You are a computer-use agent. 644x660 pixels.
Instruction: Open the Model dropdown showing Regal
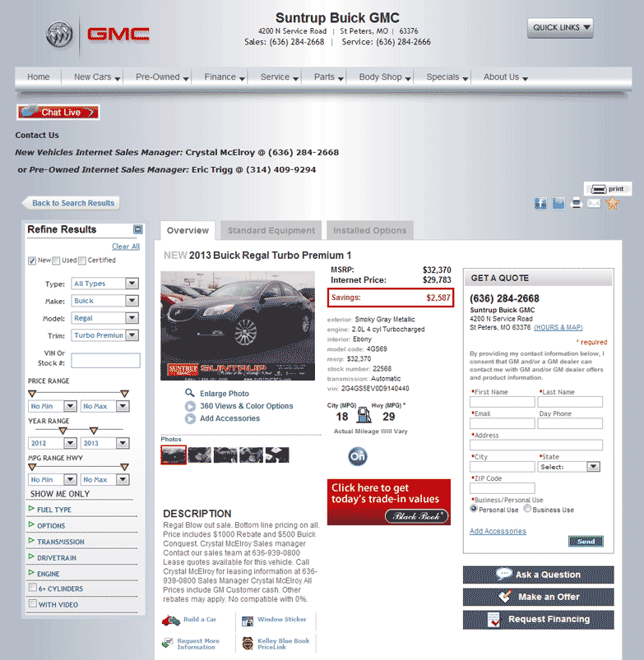(105, 318)
